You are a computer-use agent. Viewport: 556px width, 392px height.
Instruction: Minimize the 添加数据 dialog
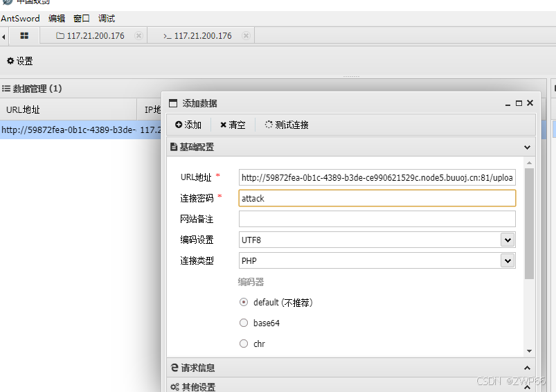[508, 104]
